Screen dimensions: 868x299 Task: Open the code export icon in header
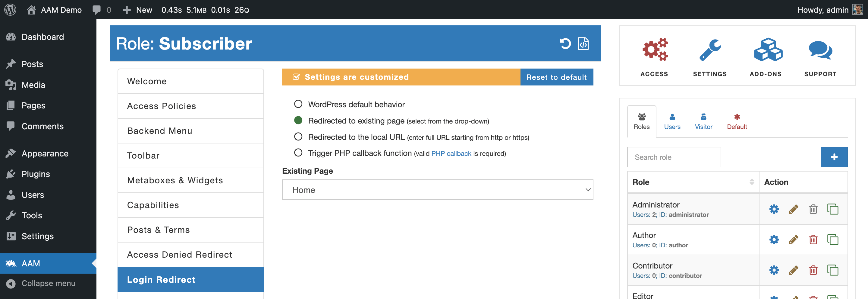click(x=583, y=43)
